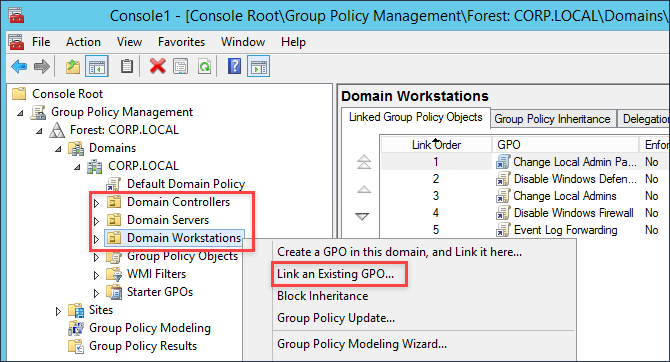
Task: Click the Properties toolbar icon
Action: pos(181,67)
